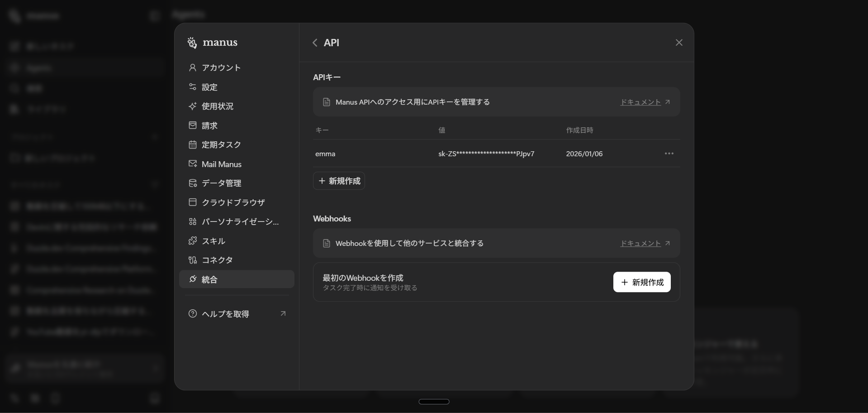868x413 pixels.
Task: Open the アカウント section in the sidebar
Action: 221,68
